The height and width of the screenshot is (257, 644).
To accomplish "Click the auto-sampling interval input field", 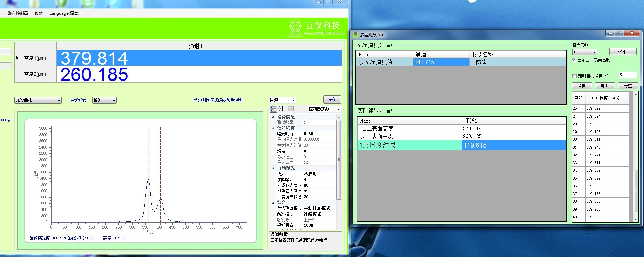I will (x=628, y=75).
